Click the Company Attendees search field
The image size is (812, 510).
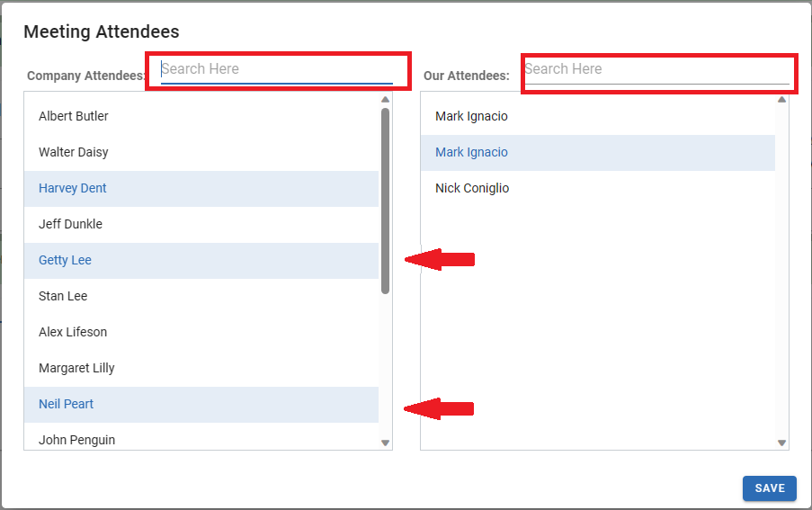[x=276, y=69]
